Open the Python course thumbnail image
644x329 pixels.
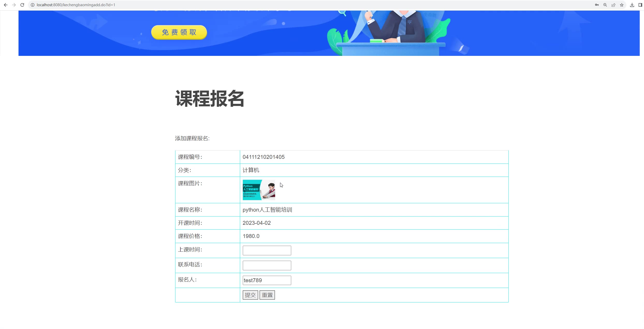pos(259,190)
